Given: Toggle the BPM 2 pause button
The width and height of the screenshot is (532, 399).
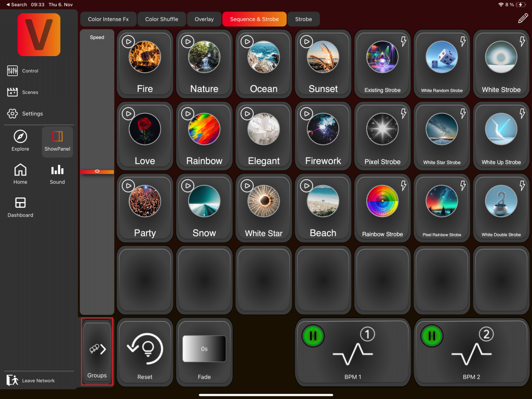Looking at the screenshot, I should click(x=432, y=336).
